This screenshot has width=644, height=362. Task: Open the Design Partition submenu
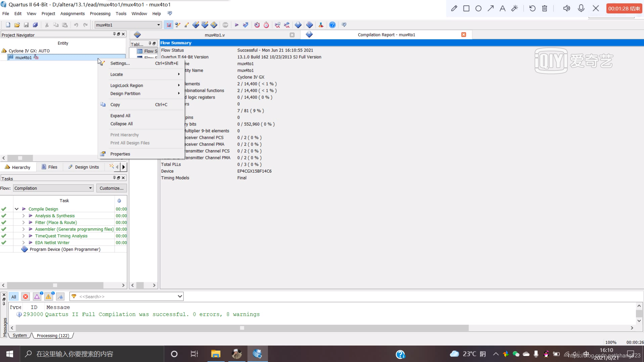pos(141,94)
